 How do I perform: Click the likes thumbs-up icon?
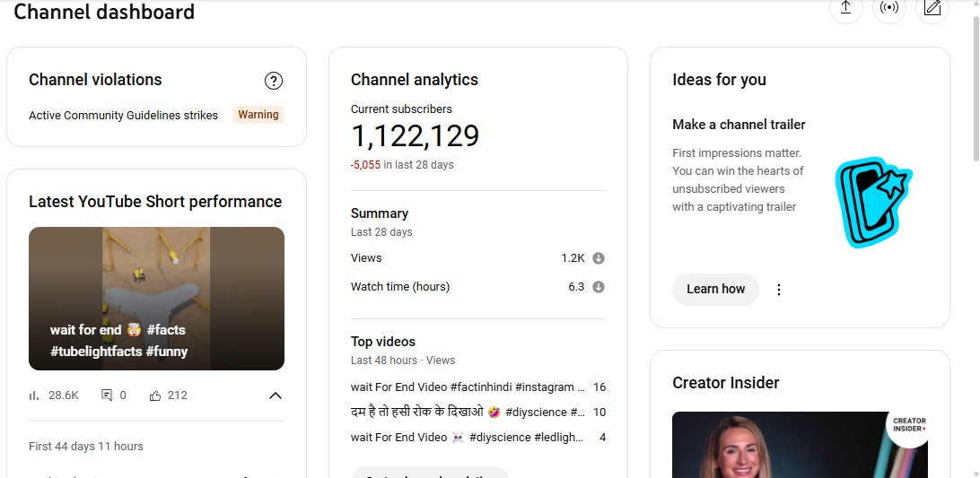point(155,395)
